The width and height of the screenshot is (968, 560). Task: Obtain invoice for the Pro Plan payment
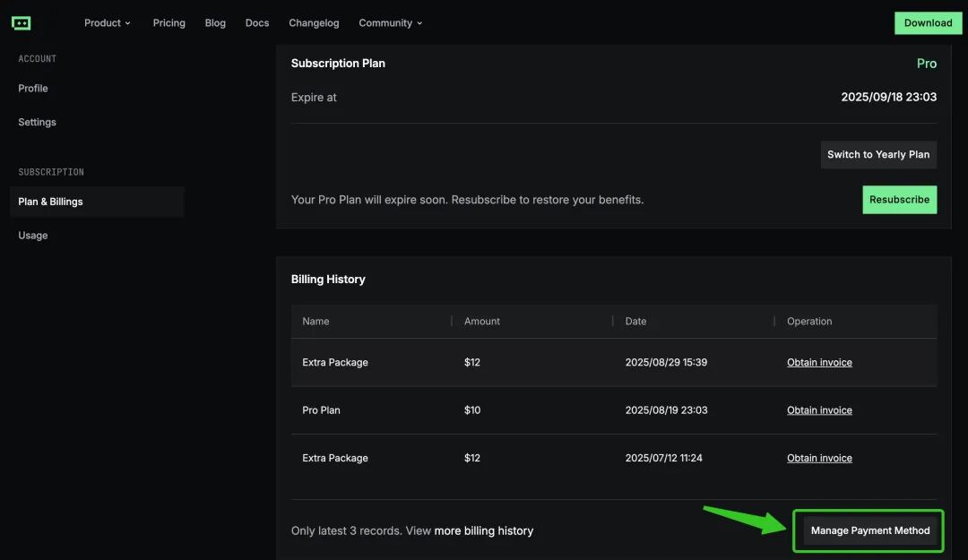(819, 410)
